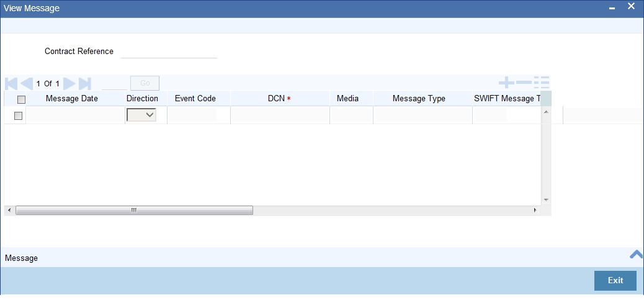644x300 pixels.
Task: Add a new row with plus icon
Action: click(x=506, y=82)
